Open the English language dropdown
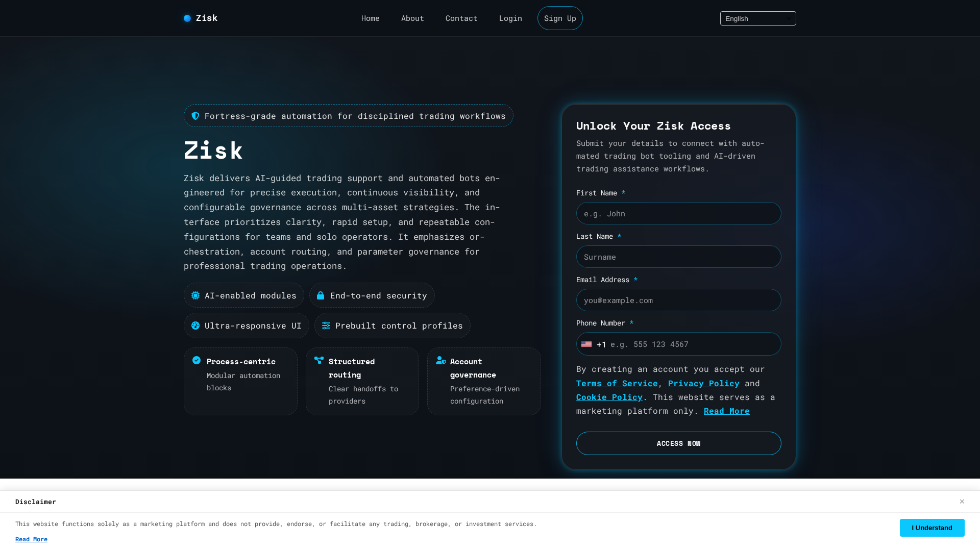Viewport: 980px width, 551px height. point(758,18)
